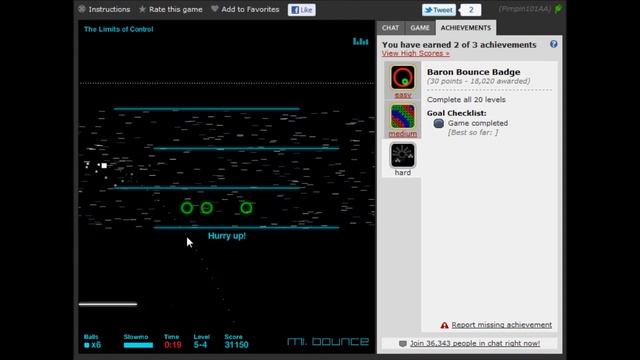
Task: Click the Facebook Like button
Action: [302, 10]
